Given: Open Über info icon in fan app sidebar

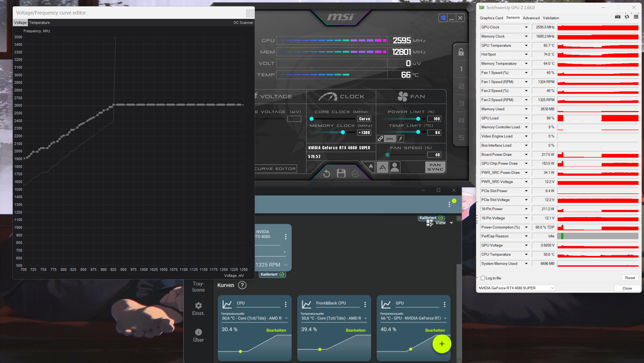Looking at the screenshot, I should point(199,335).
